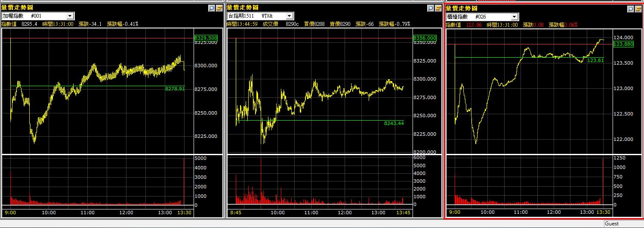Click the 漲跌-34.1 change value

pos(90,24)
